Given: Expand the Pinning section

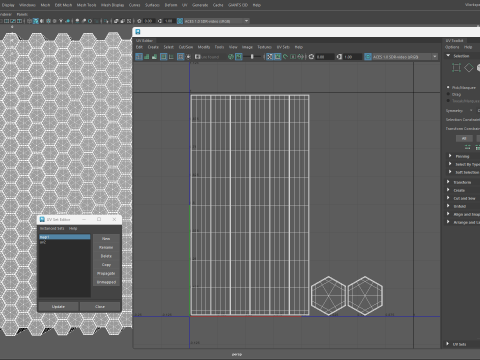Looking at the screenshot, I should (x=450, y=156).
